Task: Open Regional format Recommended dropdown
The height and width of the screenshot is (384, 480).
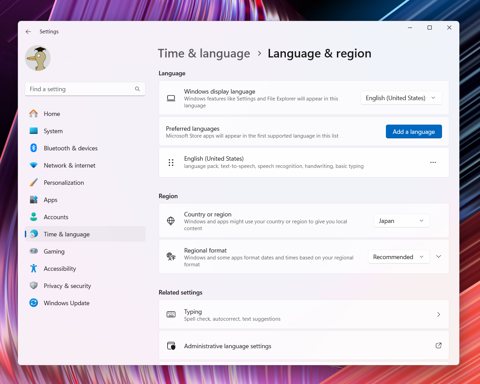Action: 398,257
